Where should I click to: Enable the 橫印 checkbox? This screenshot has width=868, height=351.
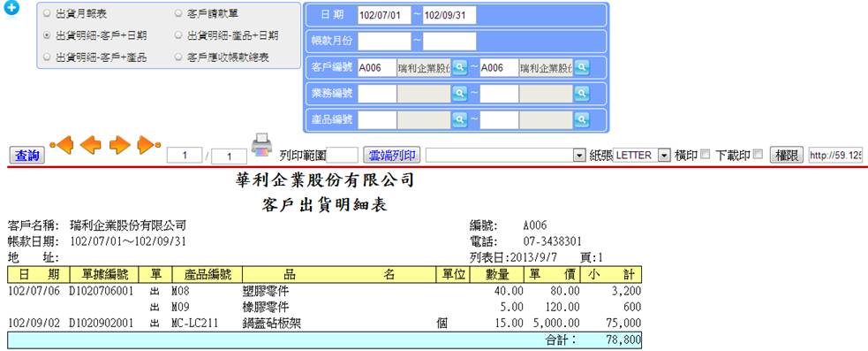pos(705,155)
